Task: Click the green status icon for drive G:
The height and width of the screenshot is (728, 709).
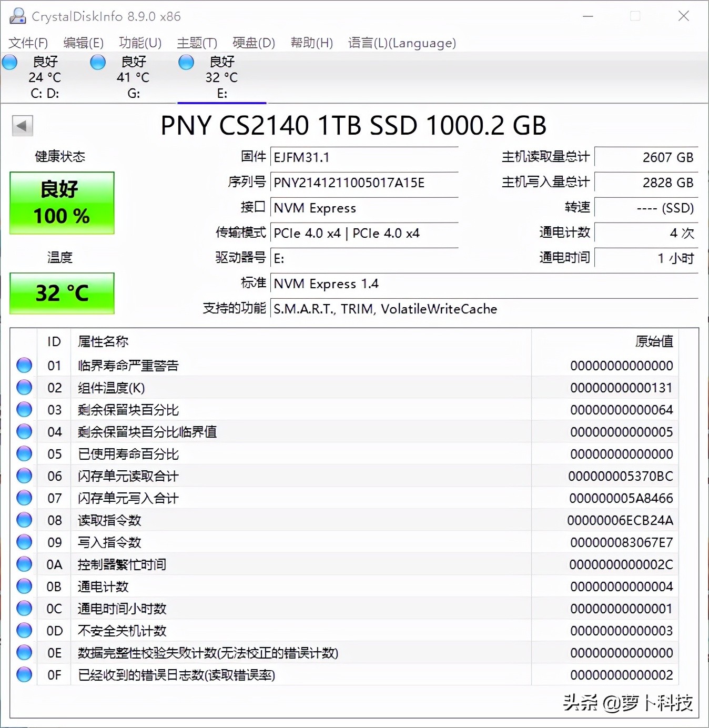Action: [x=98, y=62]
